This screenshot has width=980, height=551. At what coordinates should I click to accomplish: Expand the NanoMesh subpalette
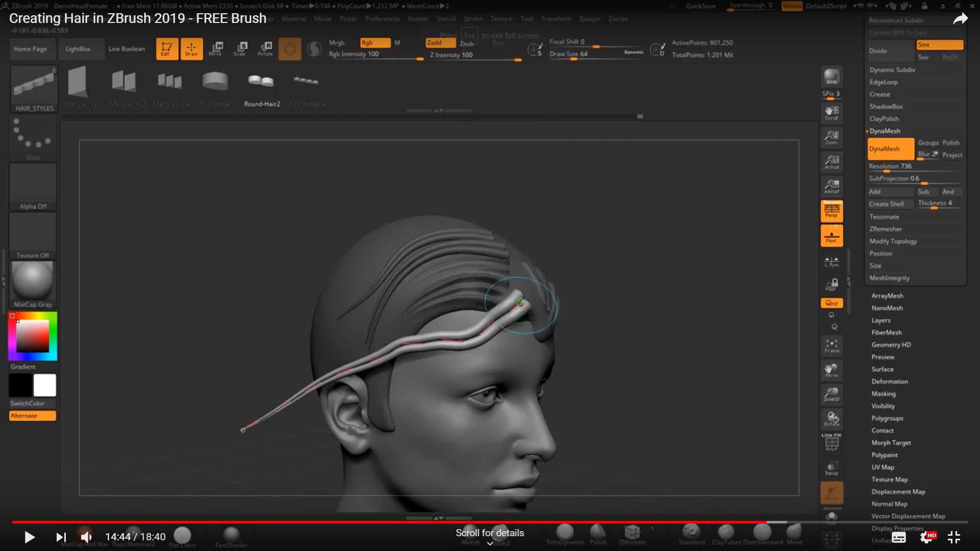pos(887,308)
